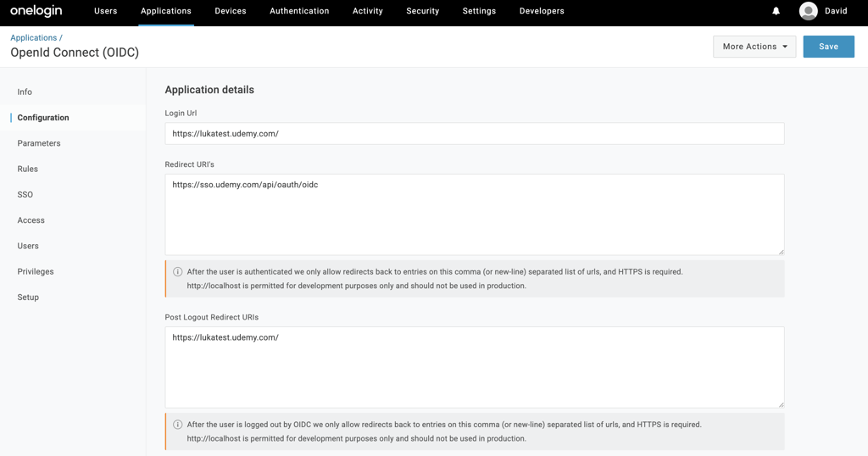This screenshot has height=456, width=868.
Task: Switch to the Users sidebar tab
Action: pyautogui.click(x=28, y=246)
